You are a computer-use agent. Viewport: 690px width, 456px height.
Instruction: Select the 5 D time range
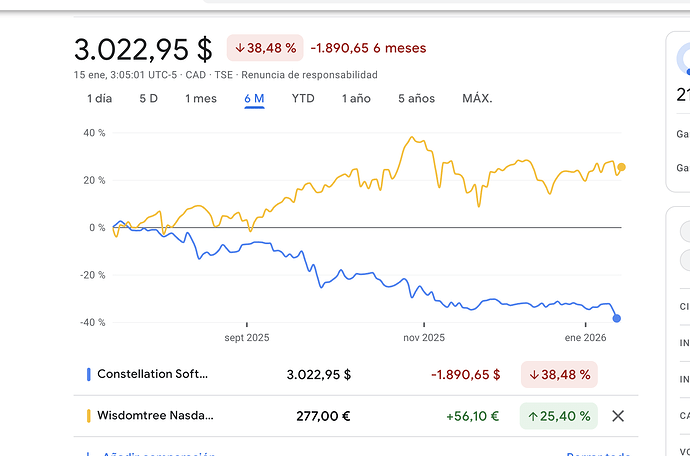(x=148, y=98)
